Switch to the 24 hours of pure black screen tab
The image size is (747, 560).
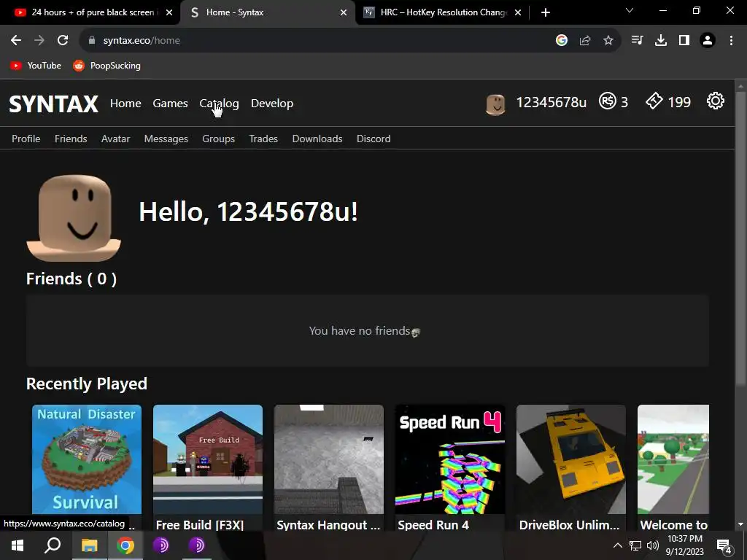[x=90, y=12]
